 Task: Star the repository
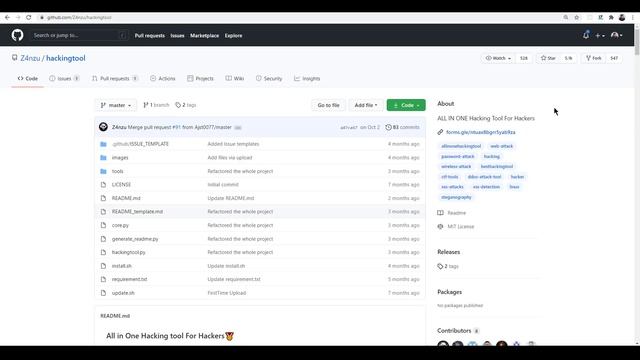point(548,58)
